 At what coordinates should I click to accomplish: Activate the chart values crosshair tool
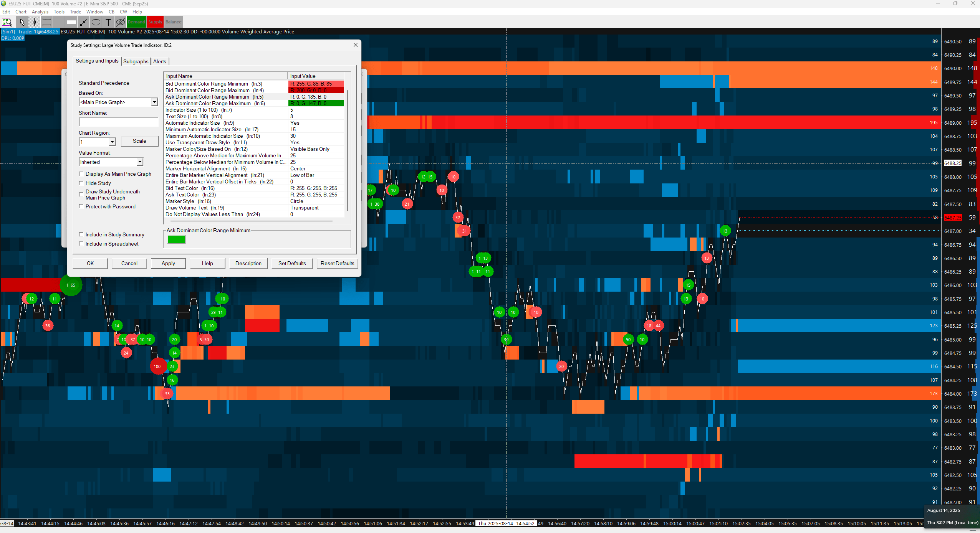click(x=34, y=22)
